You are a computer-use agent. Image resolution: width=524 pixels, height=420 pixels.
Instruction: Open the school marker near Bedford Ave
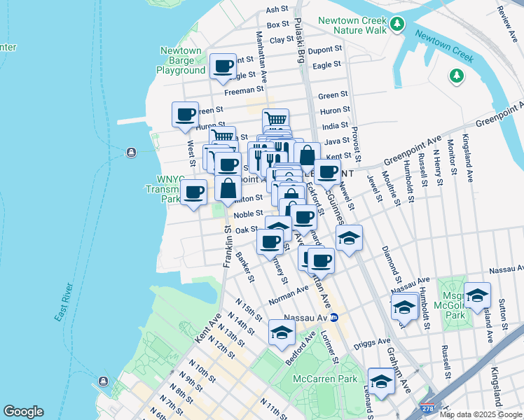281,332
